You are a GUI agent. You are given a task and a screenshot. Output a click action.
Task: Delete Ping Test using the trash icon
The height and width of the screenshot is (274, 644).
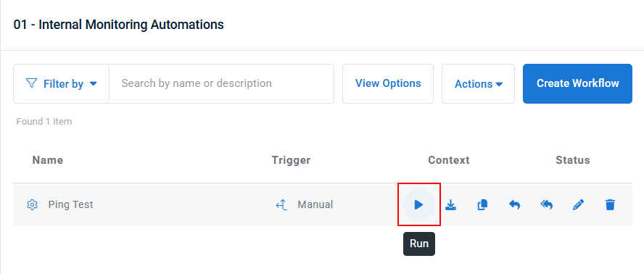[611, 204]
